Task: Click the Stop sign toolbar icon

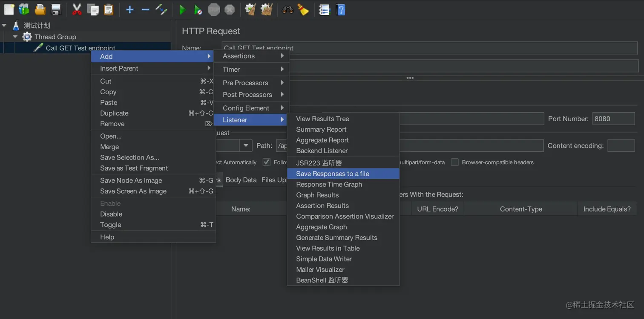Action: (x=214, y=9)
